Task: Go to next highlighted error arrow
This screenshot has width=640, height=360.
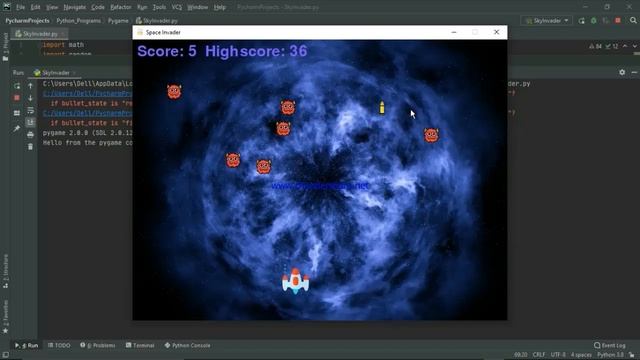Action: tap(634, 47)
